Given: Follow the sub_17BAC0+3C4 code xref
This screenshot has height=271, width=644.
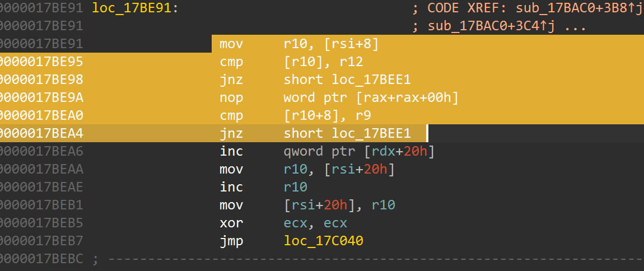Looking at the screenshot, I should [x=499, y=26].
